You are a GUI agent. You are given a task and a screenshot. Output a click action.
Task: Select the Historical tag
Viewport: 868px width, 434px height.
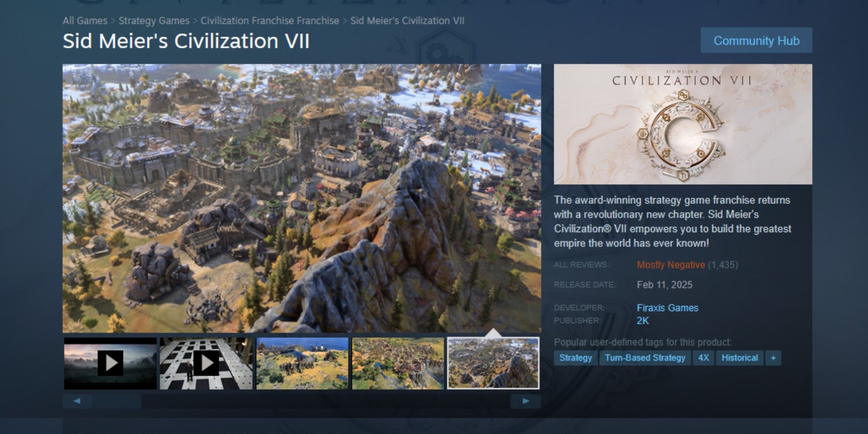[x=740, y=358]
